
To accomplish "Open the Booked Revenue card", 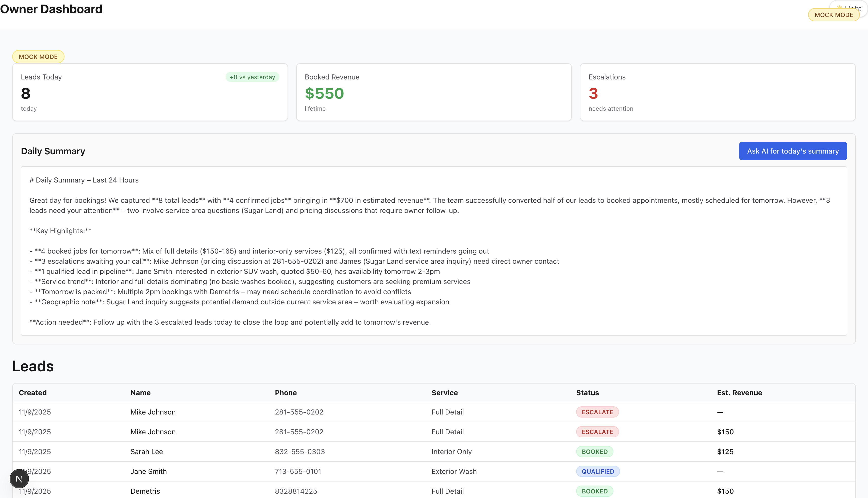I will (434, 92).
